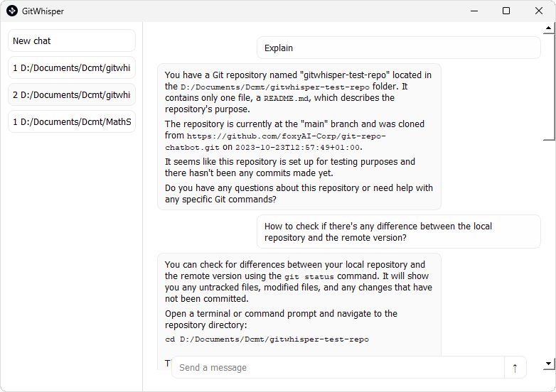Maximize the GitWhisper window
Screen dimensions: 556x392
506,11
